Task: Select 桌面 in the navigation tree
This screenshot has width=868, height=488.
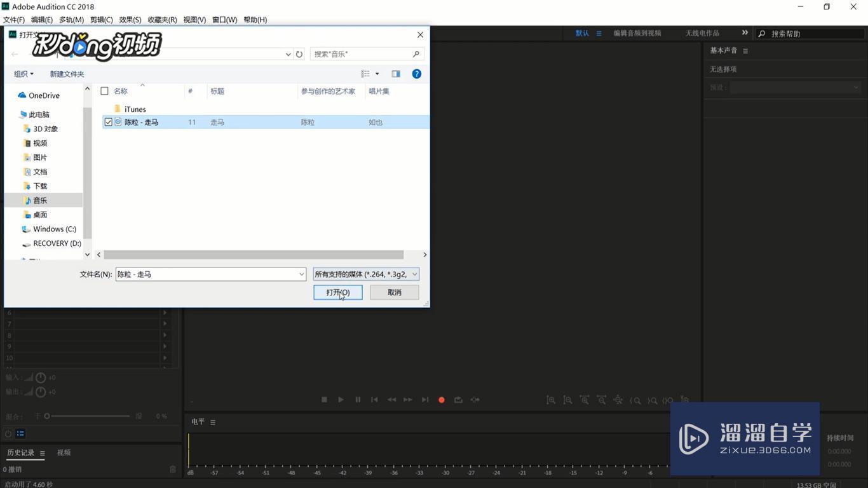Action: (x=40, y=215)
